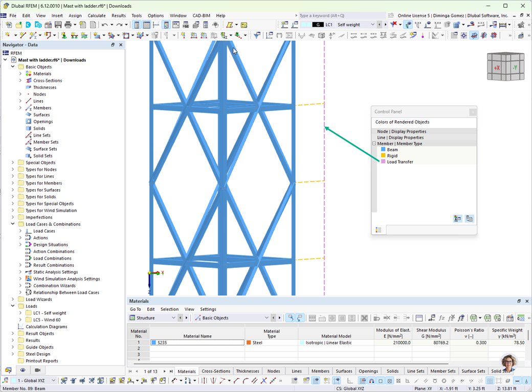Pin the Navigator - Data panel
The image size is (532, 392).
pyautogui.click(x=112, y=44)
